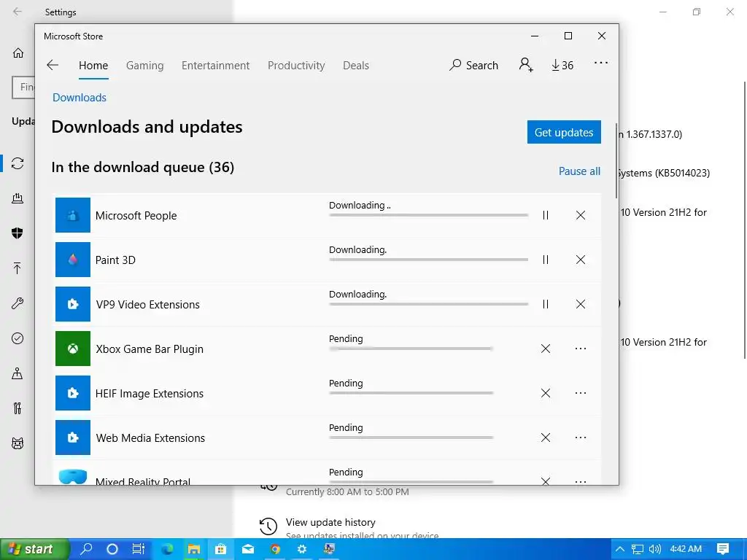The height and width of the screenshot is (560, 747).
Task: Select the Microsoft People row text
Action: [136, 216]
